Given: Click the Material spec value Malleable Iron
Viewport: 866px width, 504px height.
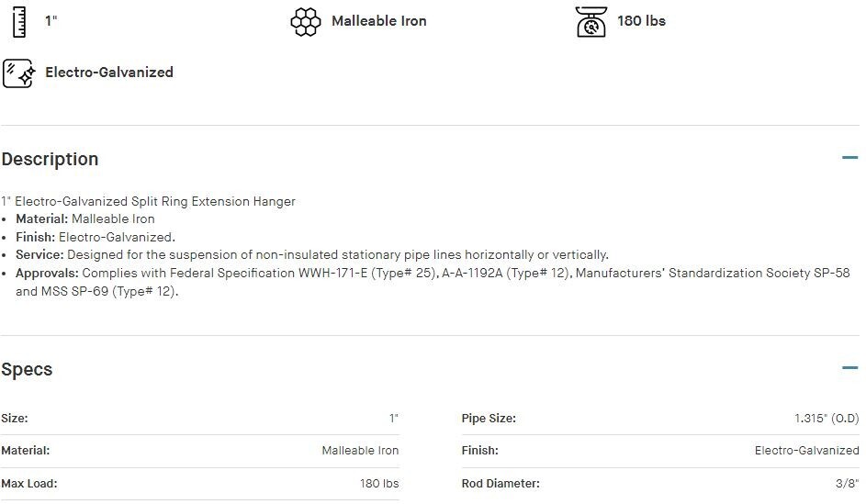Looking at the screenshot, I should [360, 450].
